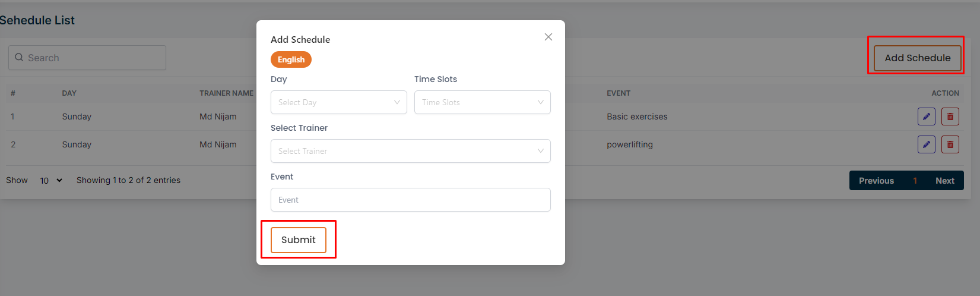
Task: Click the search magnifier icon
Action: coord(19,58)
